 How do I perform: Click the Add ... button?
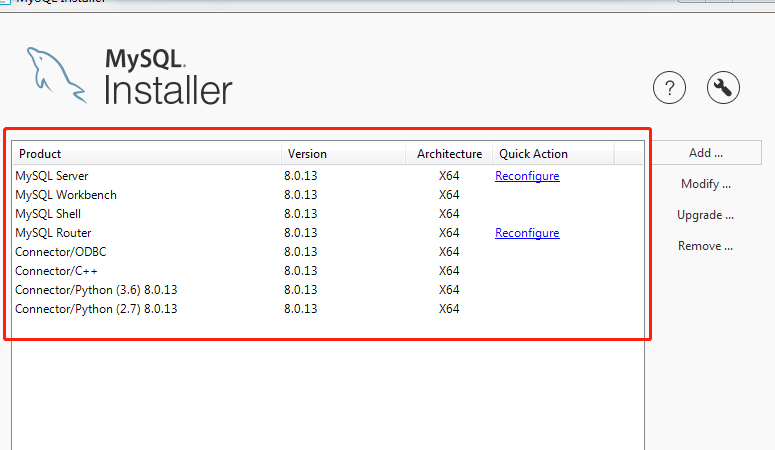click(x=706, y=153)
